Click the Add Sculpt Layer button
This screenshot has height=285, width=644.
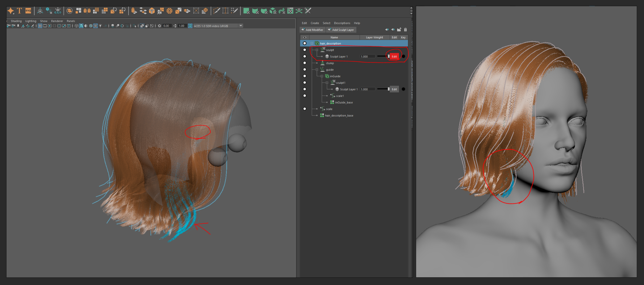tap(341, 30)
